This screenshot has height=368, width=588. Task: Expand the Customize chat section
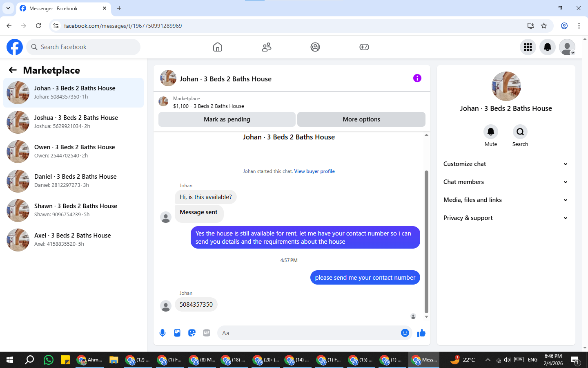pyautogui.click(x=506, y=164)
